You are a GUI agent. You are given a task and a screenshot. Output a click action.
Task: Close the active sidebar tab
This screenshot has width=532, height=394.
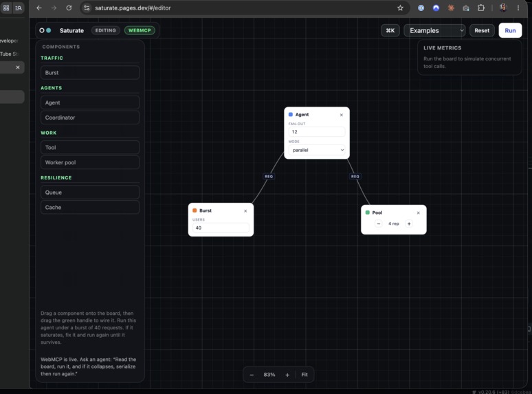tap(18, 67)
